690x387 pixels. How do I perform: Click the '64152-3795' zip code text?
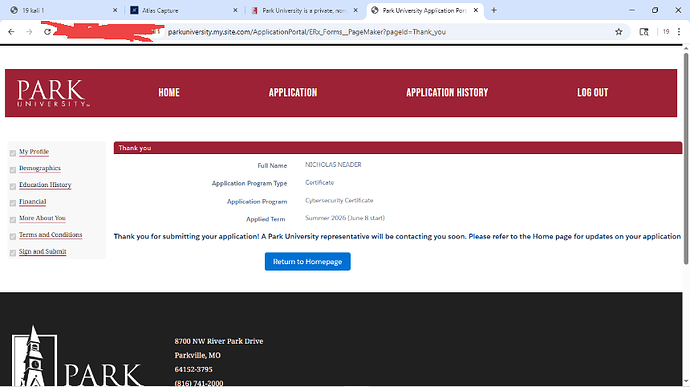pos(193,369)
